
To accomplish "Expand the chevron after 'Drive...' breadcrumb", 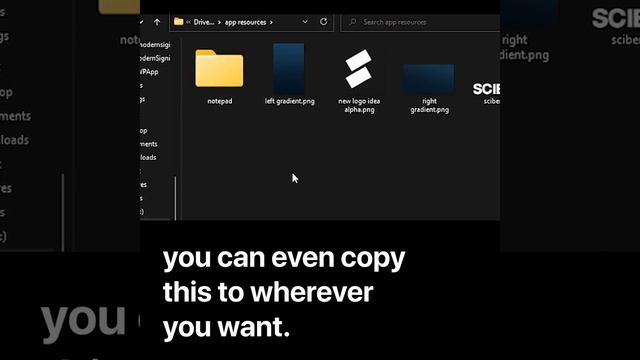I will tap(219, 22).
